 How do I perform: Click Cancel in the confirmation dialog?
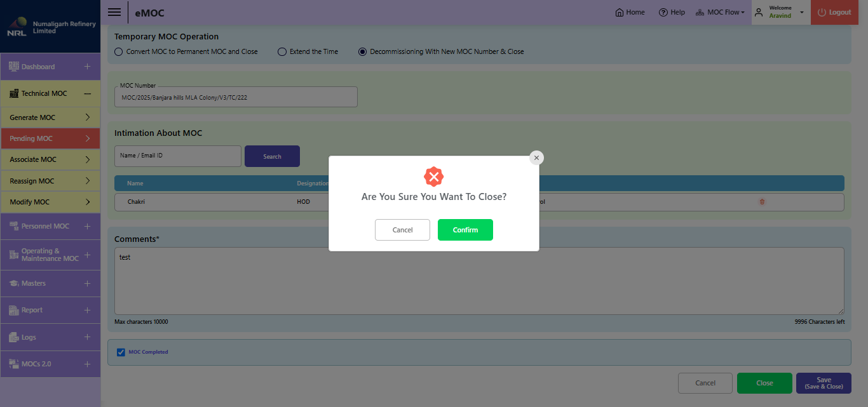pyautogui.click(x=402, y=230)
